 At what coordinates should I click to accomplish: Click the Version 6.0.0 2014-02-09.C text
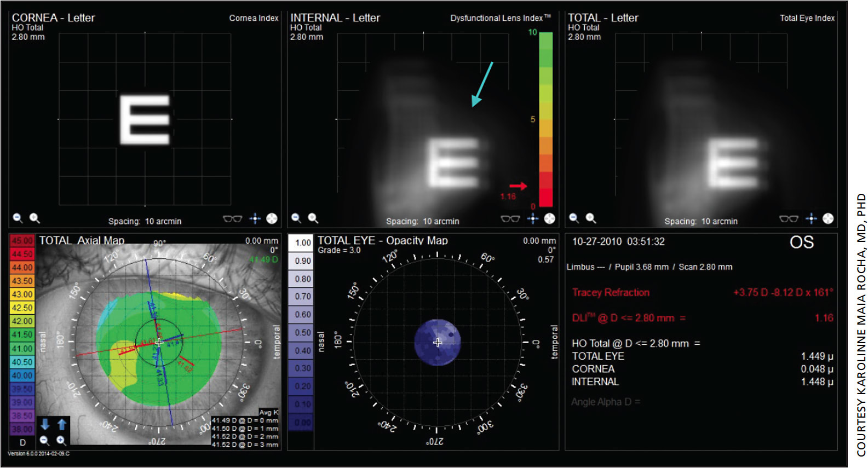[x=38, y=454]
